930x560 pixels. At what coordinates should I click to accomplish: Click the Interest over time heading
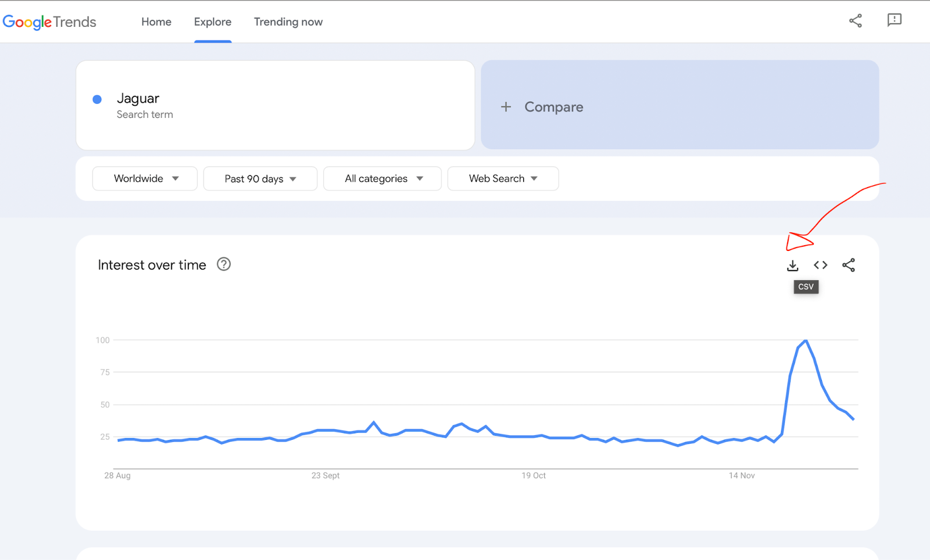coord(152,265)
